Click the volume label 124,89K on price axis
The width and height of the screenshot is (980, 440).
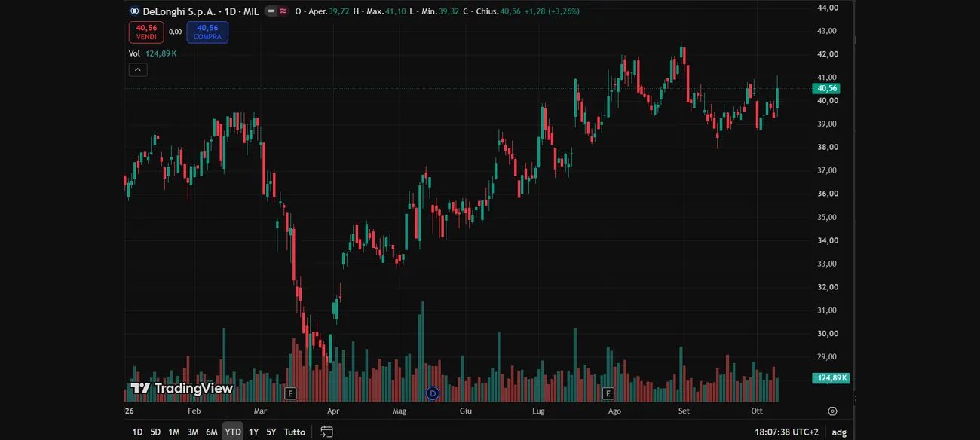[x=831, y=377]
